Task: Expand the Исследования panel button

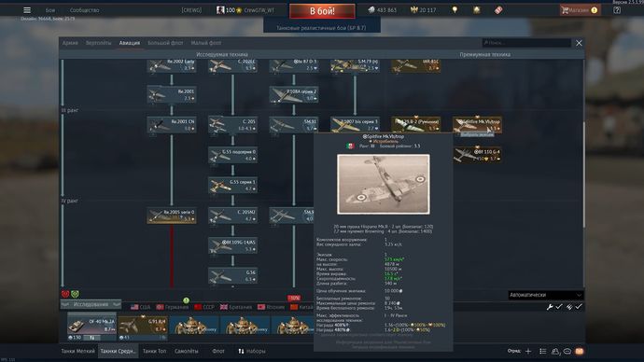Action: click(x=91, y=304)
